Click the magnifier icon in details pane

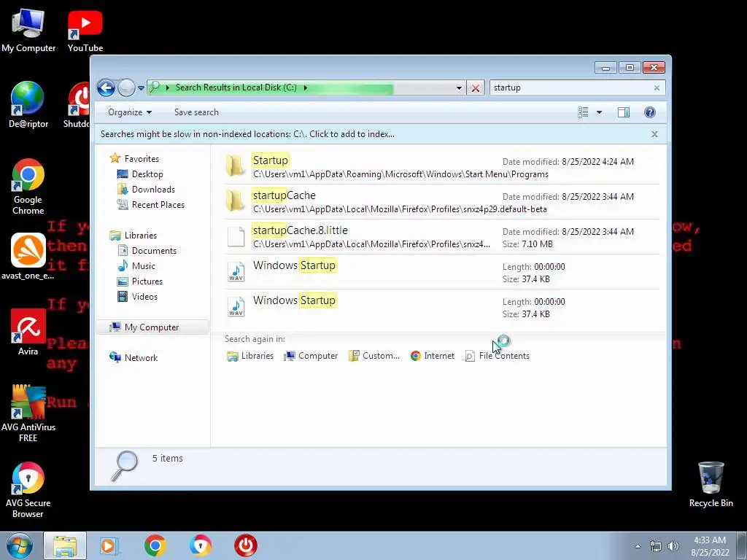tap(125, 466)
